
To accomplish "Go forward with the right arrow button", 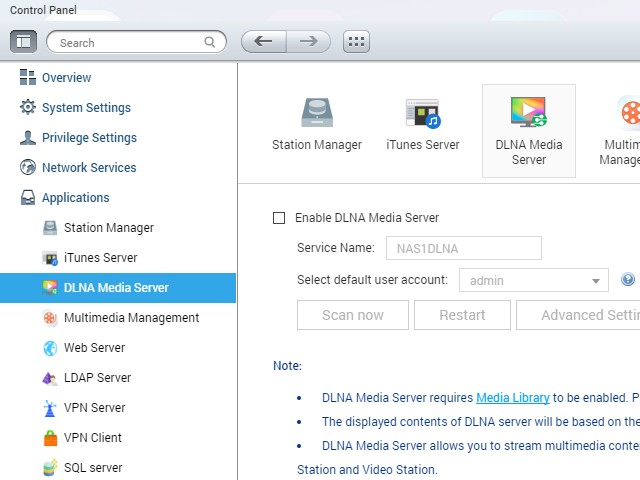I will click(x=309, y=41).
